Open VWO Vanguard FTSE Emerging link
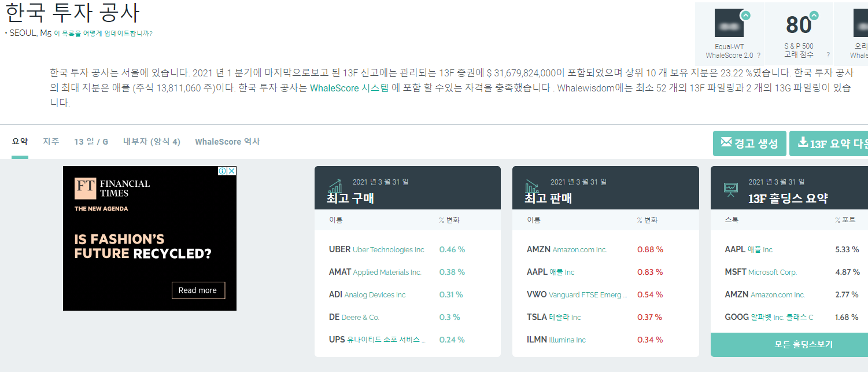Image resolution: width=868 pixels, height=372 pixels. 577,294
